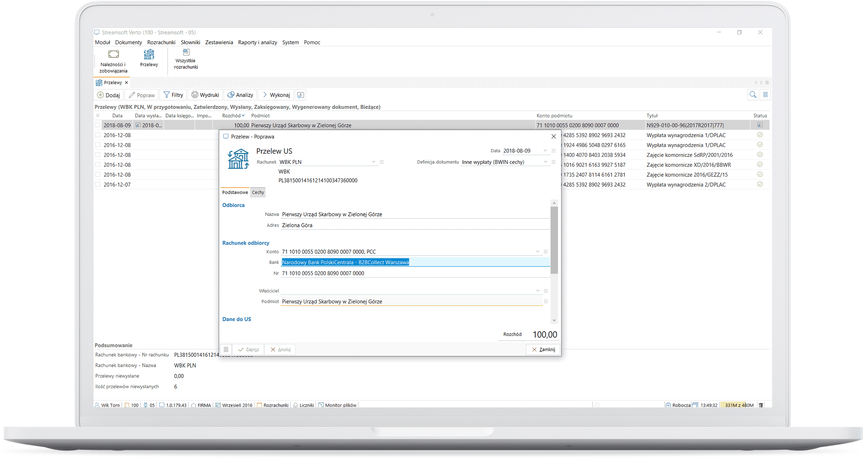Open the Moduł menu

click(102, 42)
